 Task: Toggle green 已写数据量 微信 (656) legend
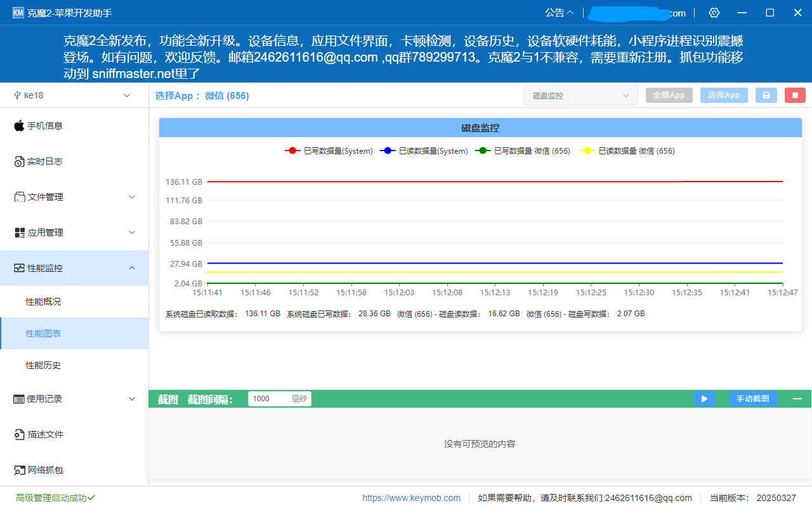[x=523, y=151]
